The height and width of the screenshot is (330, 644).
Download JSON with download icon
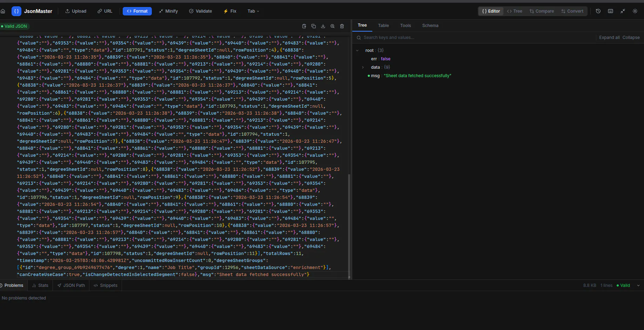[323, 26]
